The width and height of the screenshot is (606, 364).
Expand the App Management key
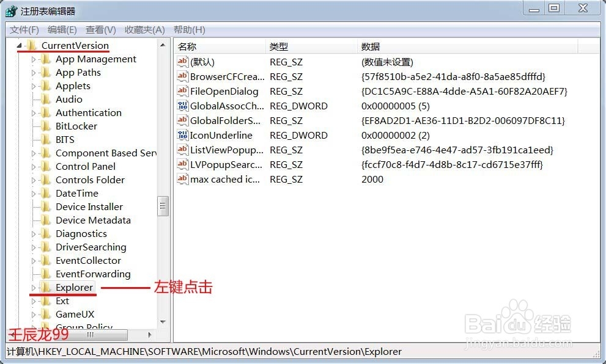tap(34, 59)
